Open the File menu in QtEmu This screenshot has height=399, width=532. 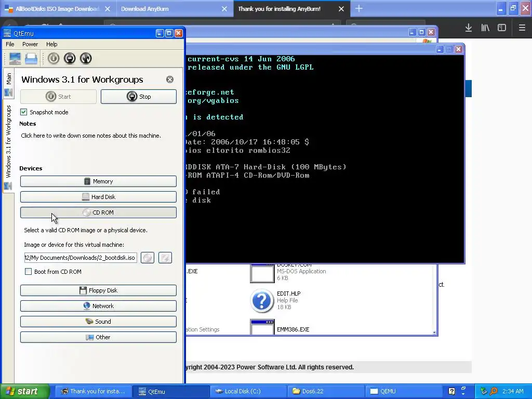pyautogui.click(x=10, y=44)
